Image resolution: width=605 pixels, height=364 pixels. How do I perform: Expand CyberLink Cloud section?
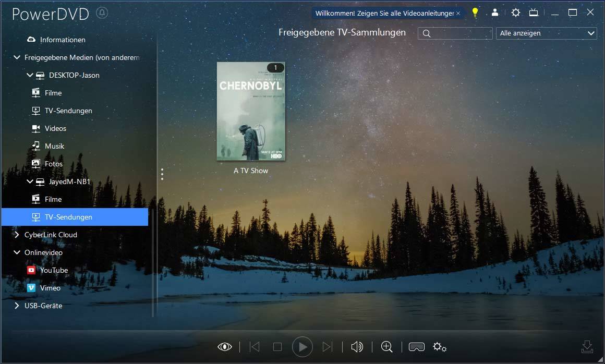[17, 235]
